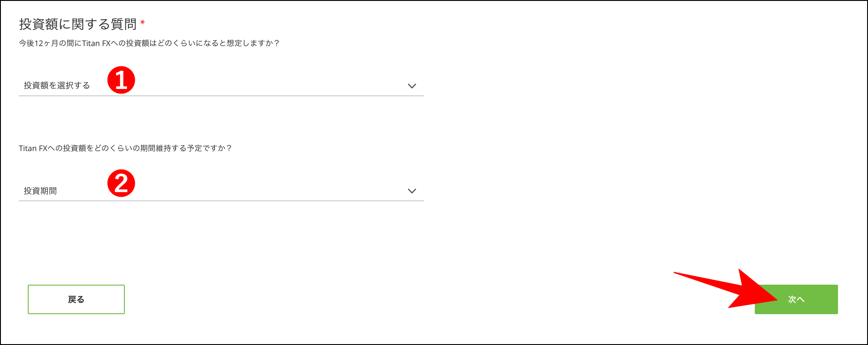
Task: Expand the chevron next to 投資期間
Action: click(413, 191)
